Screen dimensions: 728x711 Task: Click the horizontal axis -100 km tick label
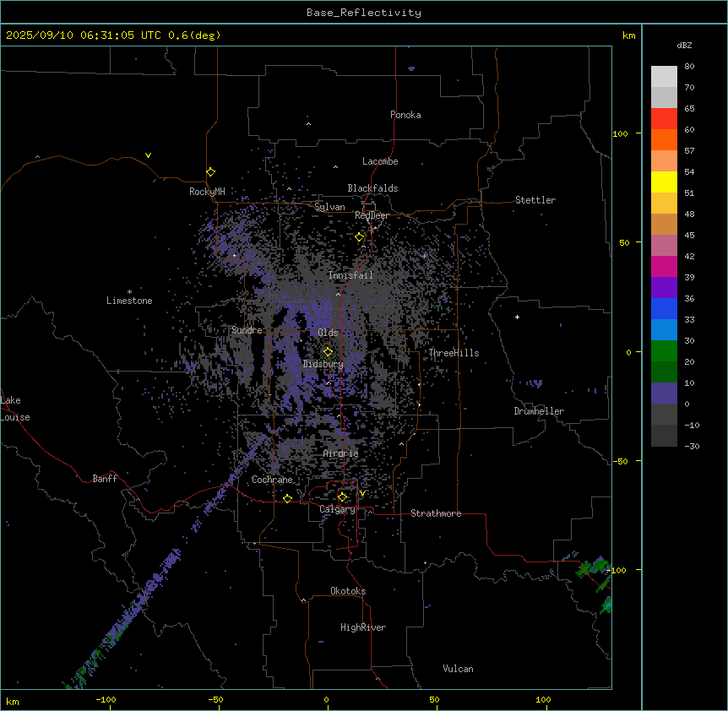(x=106, y=699)
